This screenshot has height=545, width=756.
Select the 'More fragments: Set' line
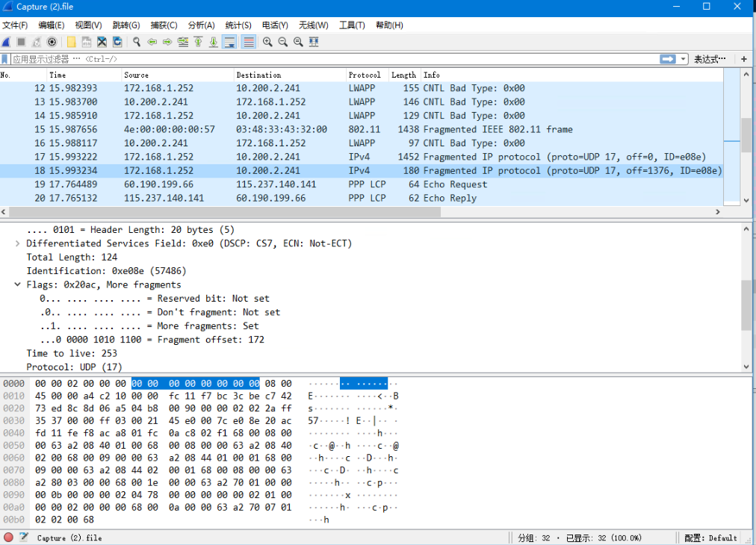pyautogui.click(x=149, y=326)
